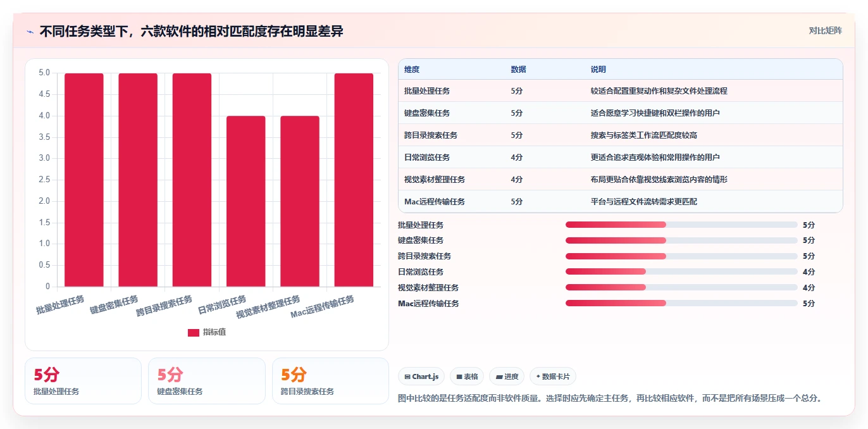Click the 2.5 label on the y-axis
The height and width of the screenshot is (429, 868).
tap(44, 180)
